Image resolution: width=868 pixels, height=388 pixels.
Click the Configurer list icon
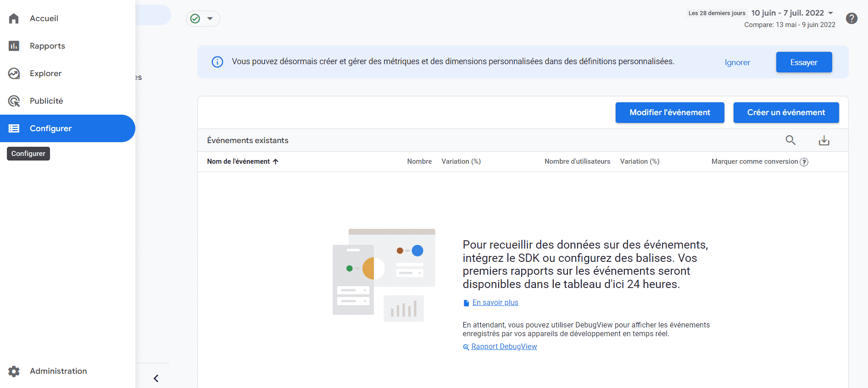pyautogui.click(x=14, y=128)
